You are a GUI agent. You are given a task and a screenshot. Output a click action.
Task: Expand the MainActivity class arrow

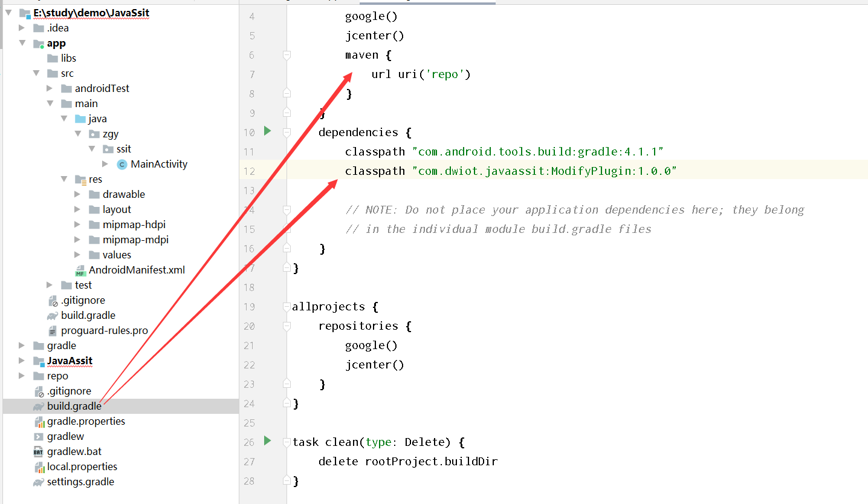(x=106, y=164)
